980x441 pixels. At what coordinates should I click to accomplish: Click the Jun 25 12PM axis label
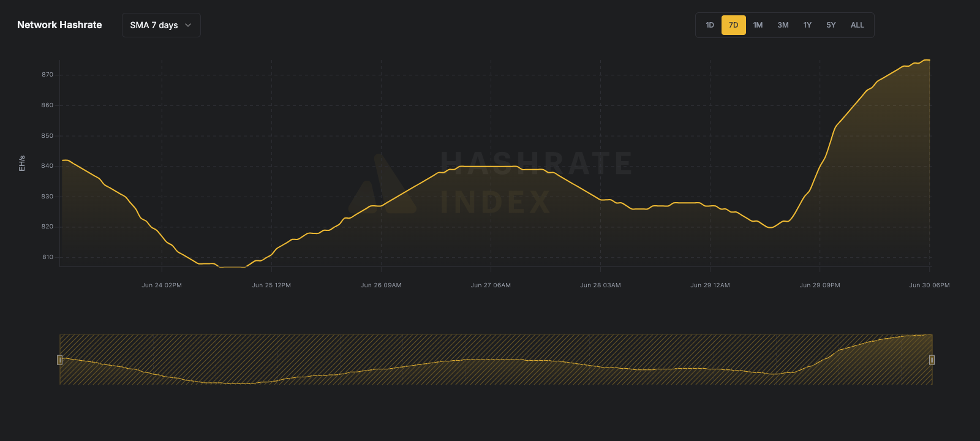click(271, 285)
